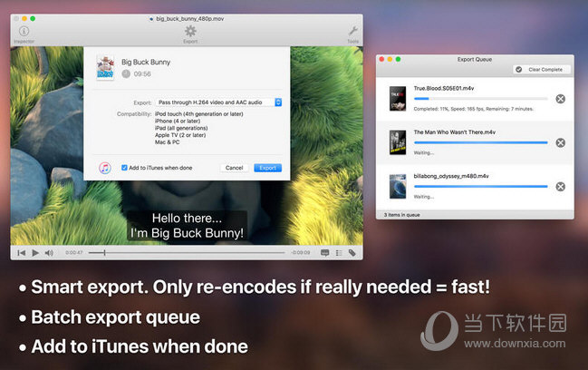The image size is (588, 370).
Task: Click the True Blood cover thumbnail
Action: pos(398,99)
